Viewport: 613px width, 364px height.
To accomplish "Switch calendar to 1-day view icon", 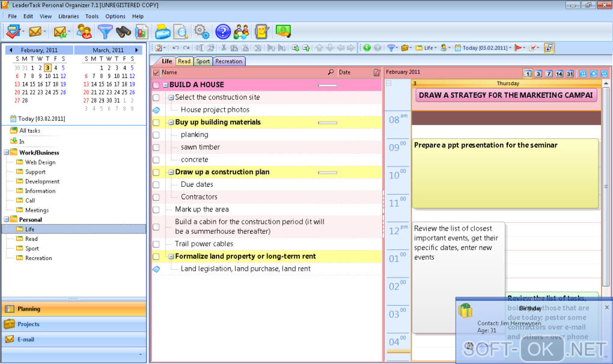I will click(x=528, y=73).
